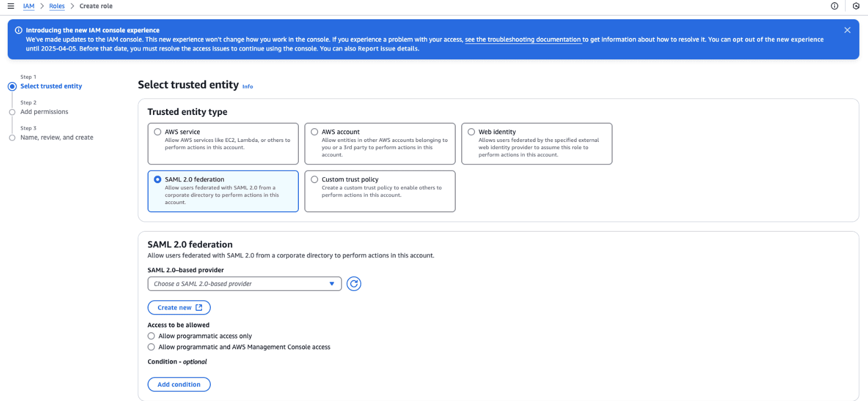868x401 pixels.
Task: Go to Step 3 Name, review, and create
Action: click(x=57, y=138)
